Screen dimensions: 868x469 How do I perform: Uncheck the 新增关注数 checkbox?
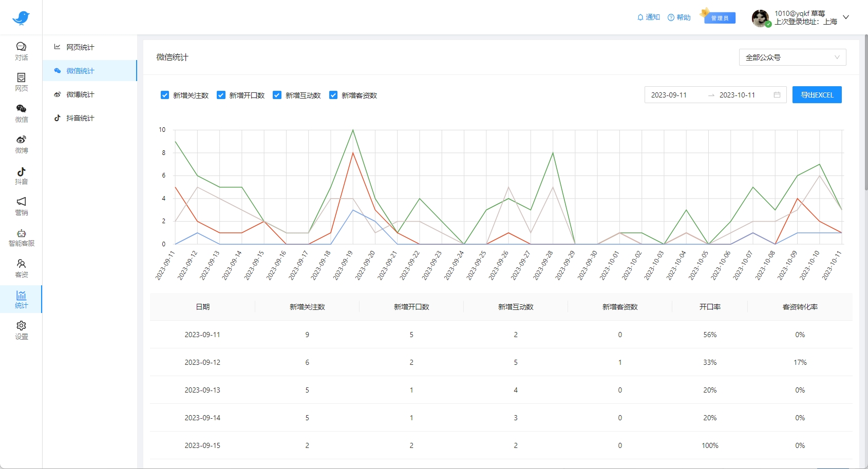pyautogui.click(x=165, y=95)
